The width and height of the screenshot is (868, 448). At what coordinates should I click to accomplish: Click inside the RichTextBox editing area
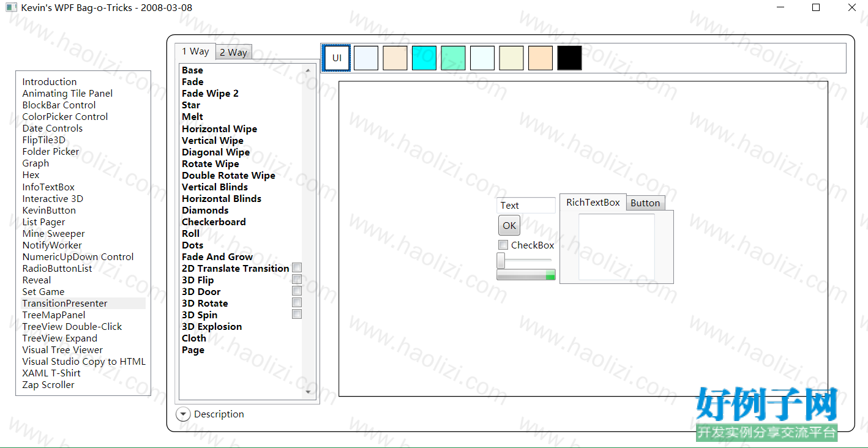616,247
